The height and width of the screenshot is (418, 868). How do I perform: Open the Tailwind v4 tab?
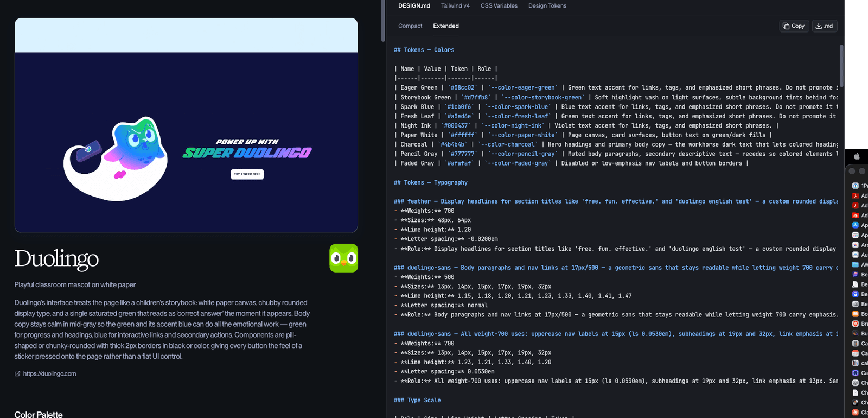[455, 5]
